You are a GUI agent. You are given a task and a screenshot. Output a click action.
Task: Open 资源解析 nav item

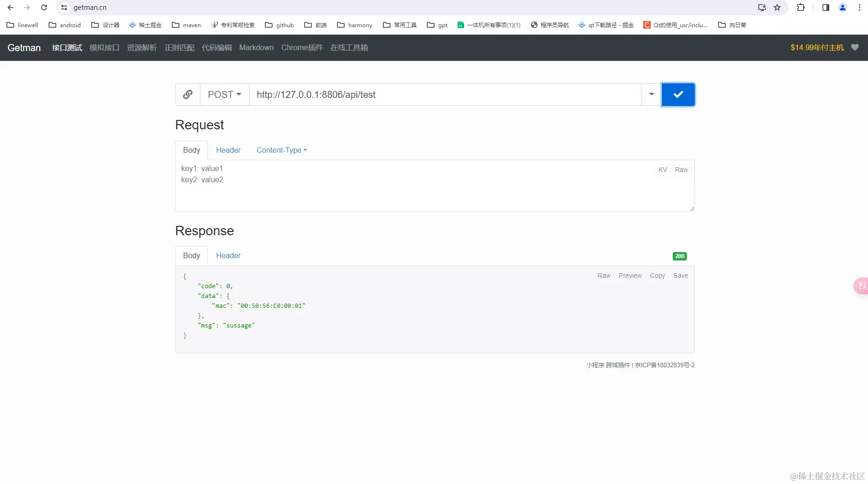tap(142, 48)
